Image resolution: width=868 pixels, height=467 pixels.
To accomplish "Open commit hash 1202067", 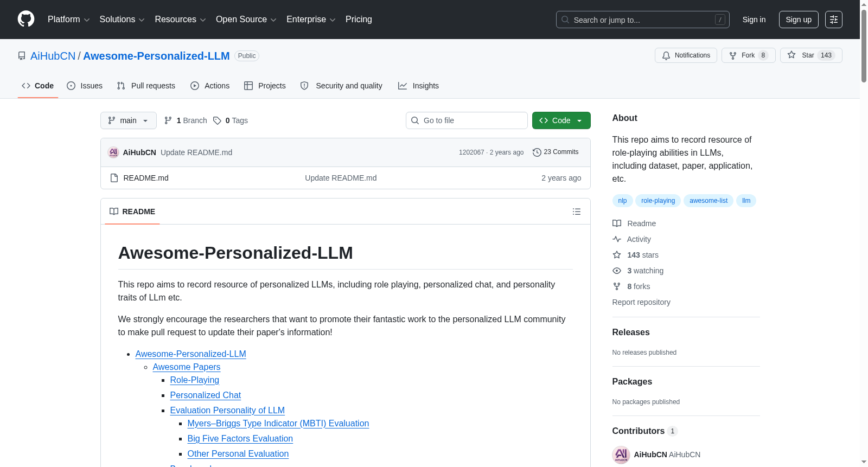I will click(x=471, y=152).
